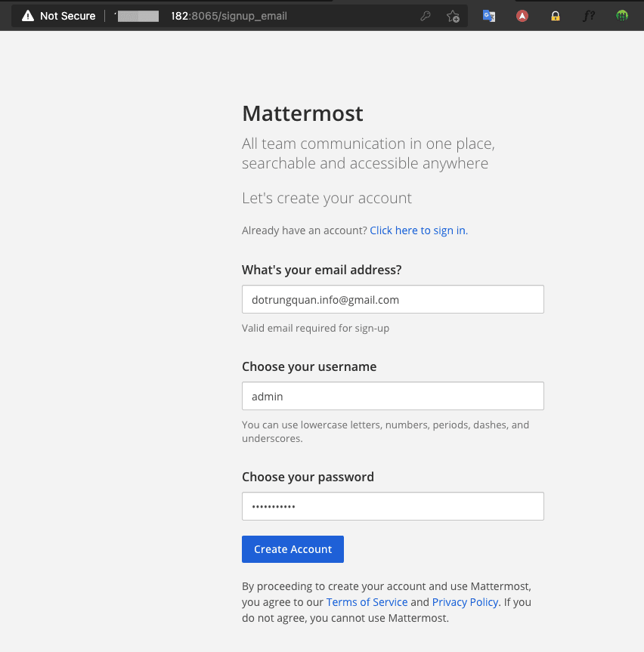Focus the email address field
The image size is (644, 652).
click(x=393, y=299)
